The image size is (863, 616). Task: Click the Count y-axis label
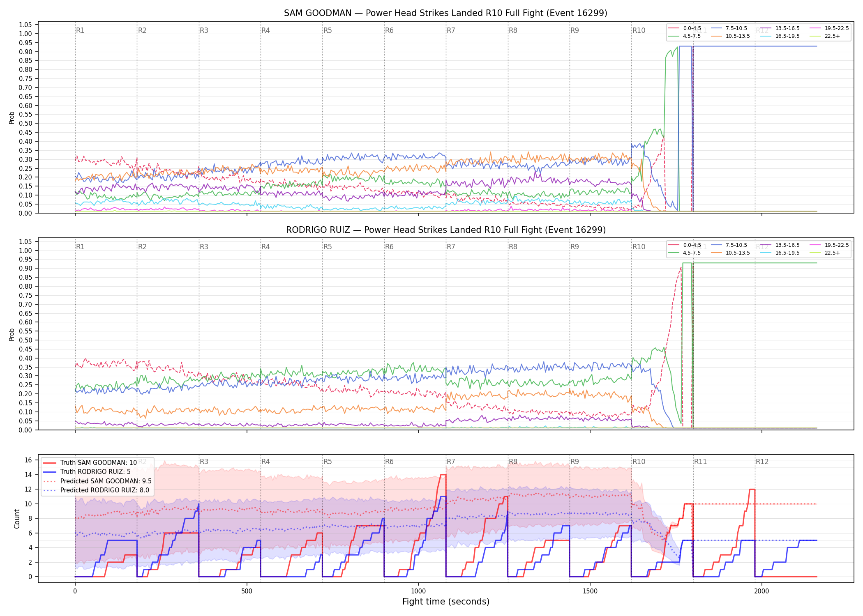[x=17, y=519]
